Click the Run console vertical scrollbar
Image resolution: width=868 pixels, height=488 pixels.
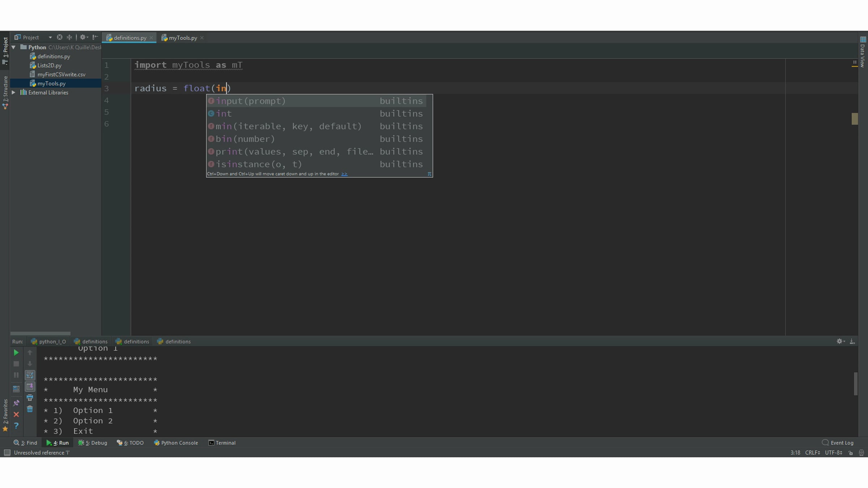coord(855,384)
